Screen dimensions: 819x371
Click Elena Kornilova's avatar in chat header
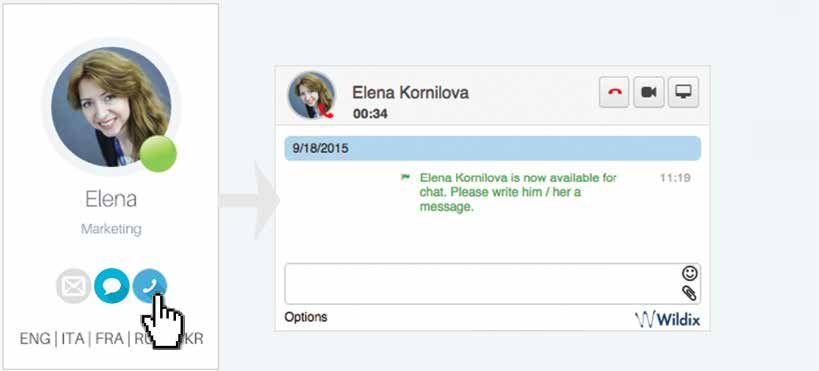[x=312, y=95]
